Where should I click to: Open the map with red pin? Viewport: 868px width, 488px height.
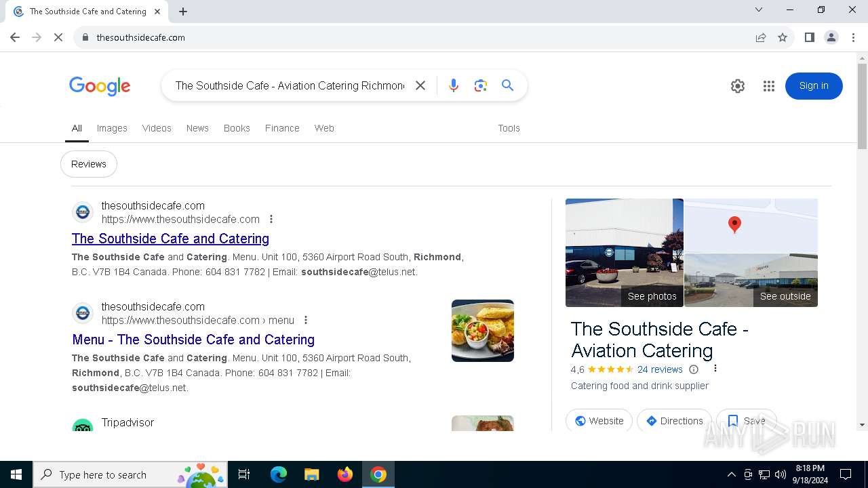click(x=751, y=226)
